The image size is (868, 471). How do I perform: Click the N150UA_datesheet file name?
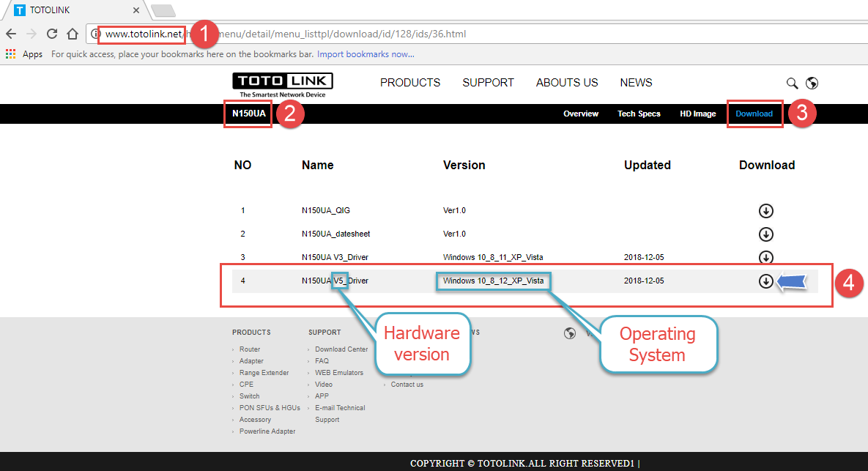(336, 234)
